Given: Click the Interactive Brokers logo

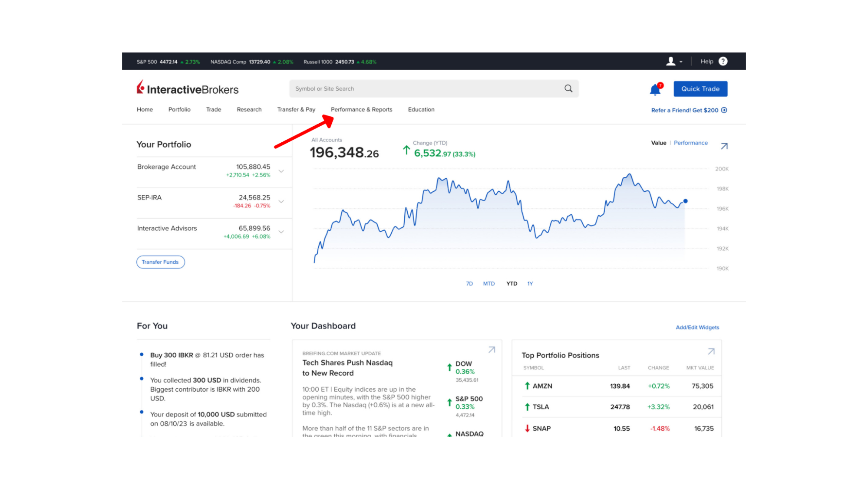Looking at the screenshot, I should tap(188, 88).
